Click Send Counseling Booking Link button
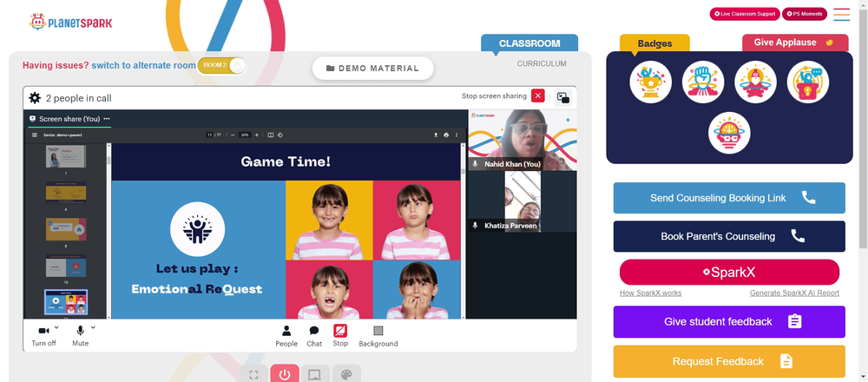 coord(729,198)
